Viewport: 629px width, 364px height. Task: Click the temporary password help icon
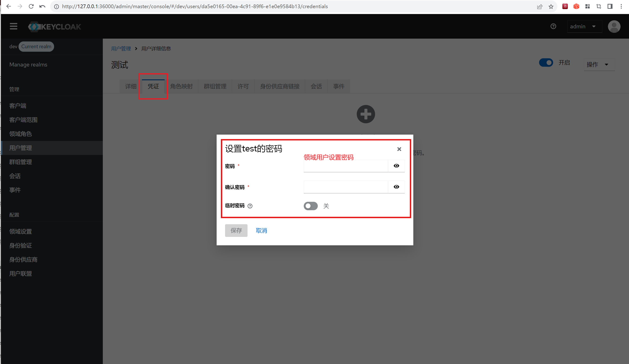tap(250, 206)
